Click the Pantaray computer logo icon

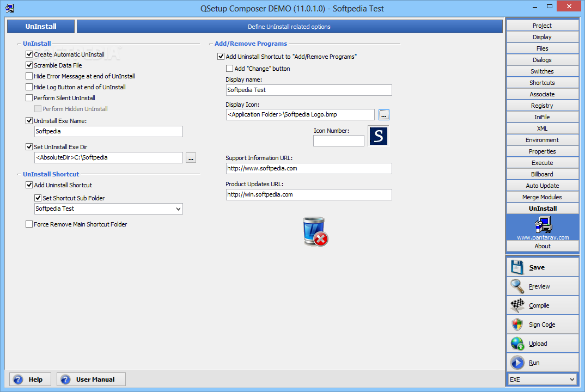(543, 225)
